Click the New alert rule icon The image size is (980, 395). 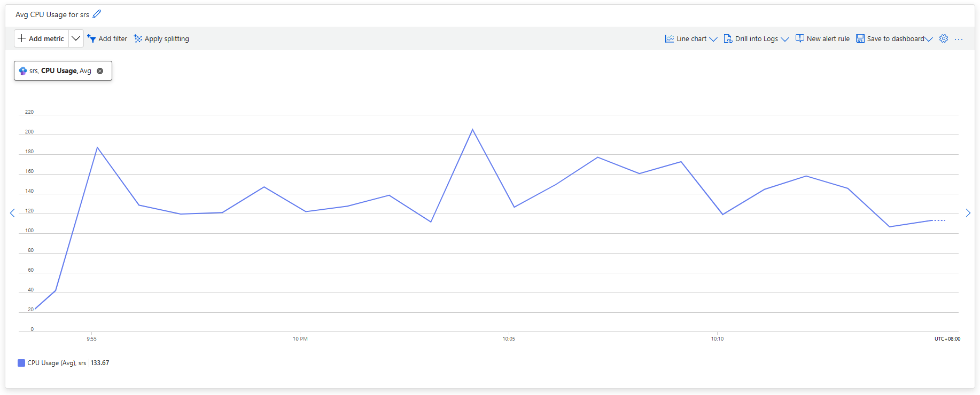click(799, 38)
